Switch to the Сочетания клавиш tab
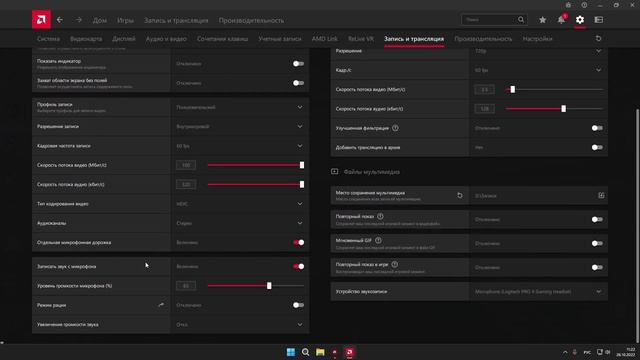 pos(222,39)
